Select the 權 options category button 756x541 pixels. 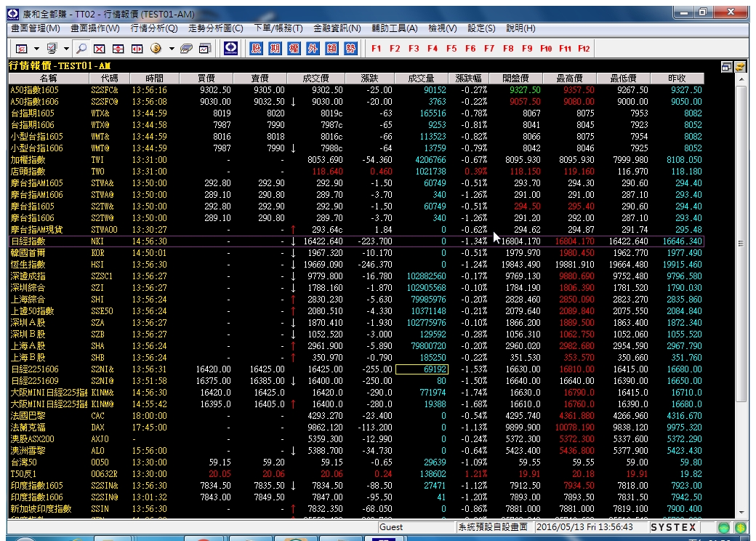point(294,48)
